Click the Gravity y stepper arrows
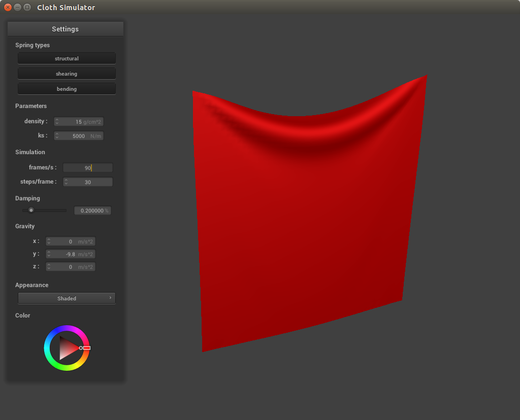 click(x=49, y=254)
